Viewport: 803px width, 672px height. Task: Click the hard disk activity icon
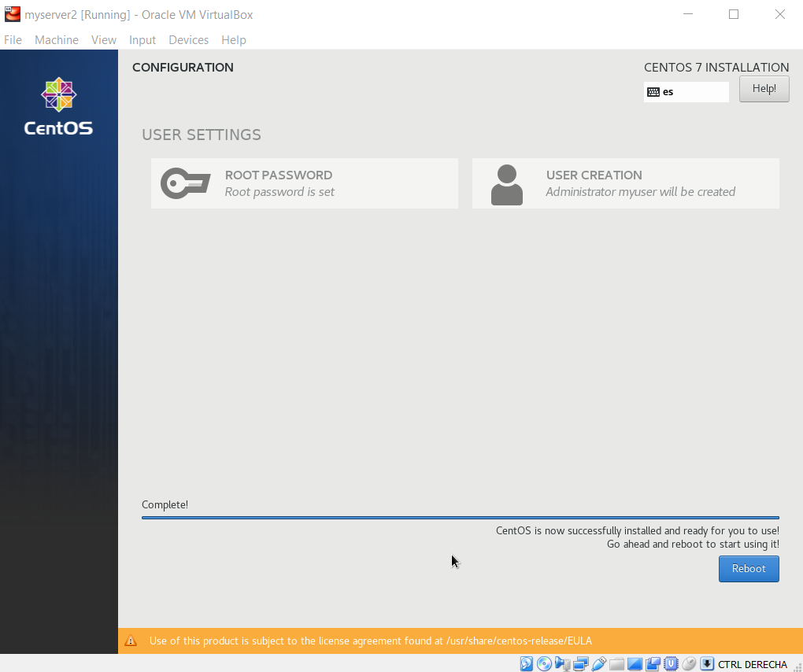pyautogui.click(x=527, y=664)
